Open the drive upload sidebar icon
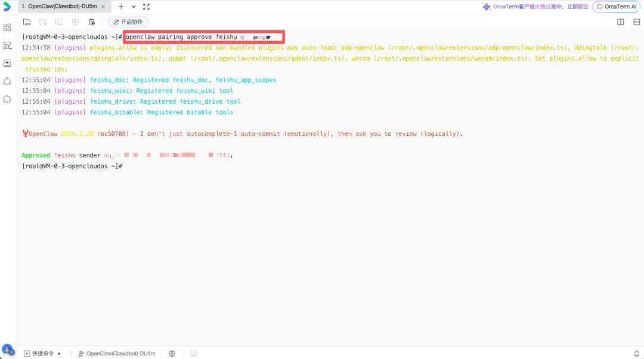Image resolution: width=644 pixels, height=359 pixels. [x=7, y=63]
